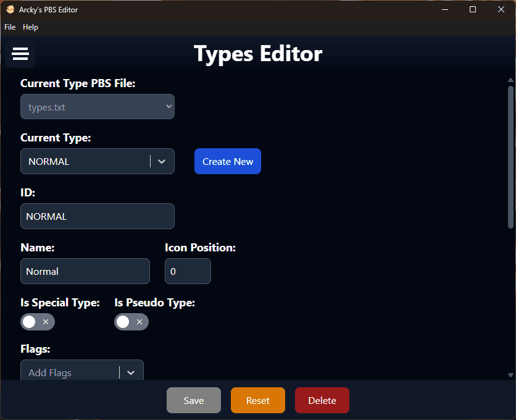Click the Arcky's PBS Editor app icon
516x420 pixels.
[x=10, y=10]
